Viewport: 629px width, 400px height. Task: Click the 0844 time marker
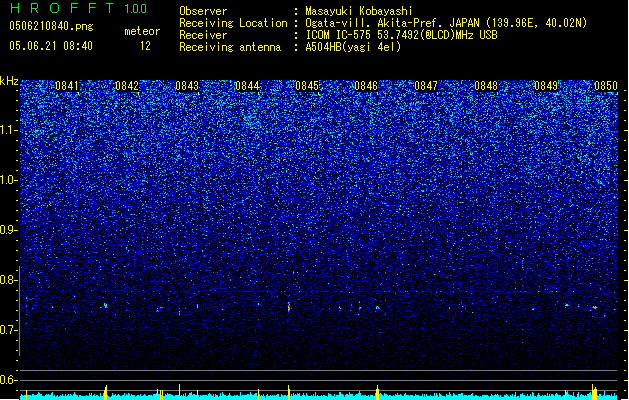pyautogui.click(x=247, y=86)
